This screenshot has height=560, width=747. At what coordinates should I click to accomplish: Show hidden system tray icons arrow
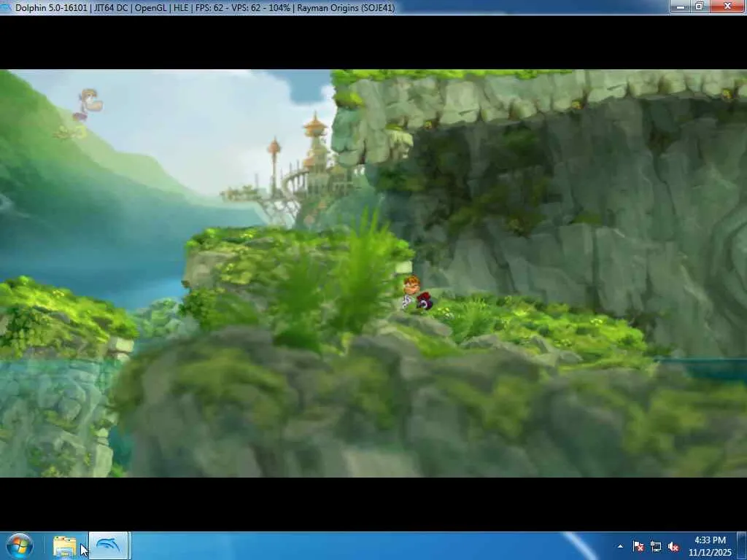point(620,546)
